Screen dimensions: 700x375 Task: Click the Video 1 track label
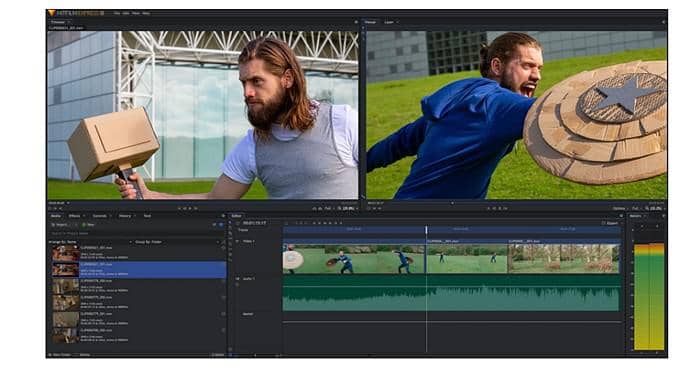248,242
